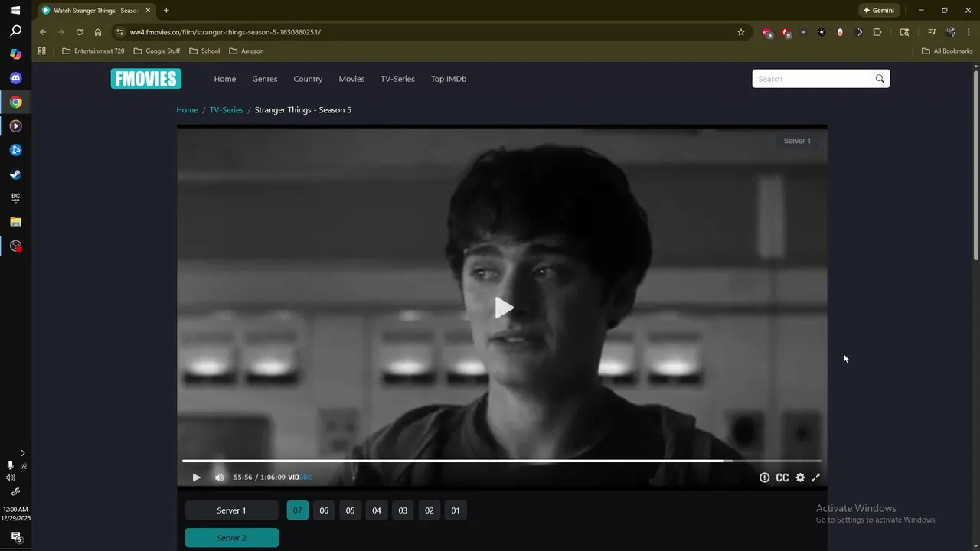980x551 pixels.
Task: Click the Server 1 label inside the video
Action: (x=797, y=141)
